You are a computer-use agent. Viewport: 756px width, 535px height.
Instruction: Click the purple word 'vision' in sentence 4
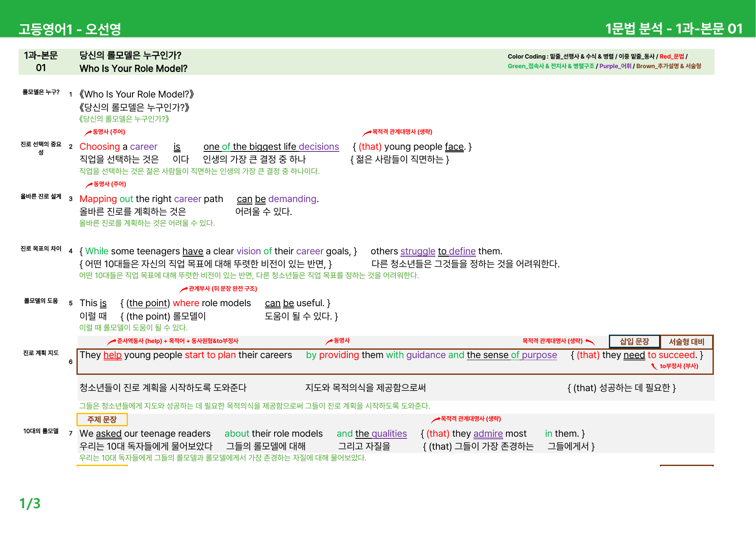point(249,251)
